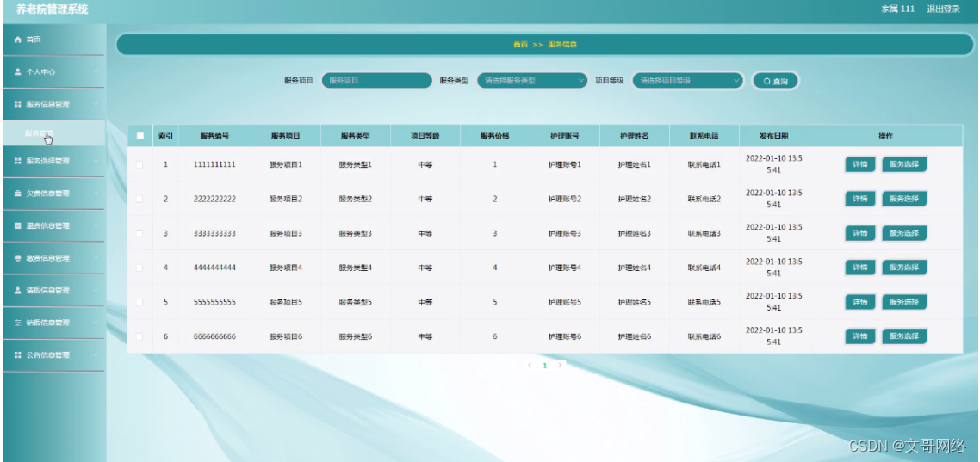Click the cell 护理姓名5

tap(635, 302)
